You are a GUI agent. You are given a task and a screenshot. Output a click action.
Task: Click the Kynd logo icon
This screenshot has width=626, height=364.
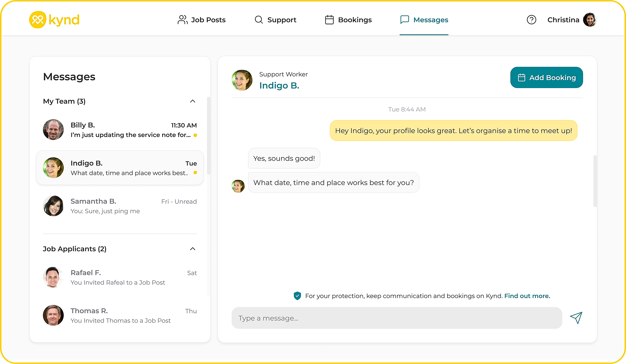coord(38,20)
